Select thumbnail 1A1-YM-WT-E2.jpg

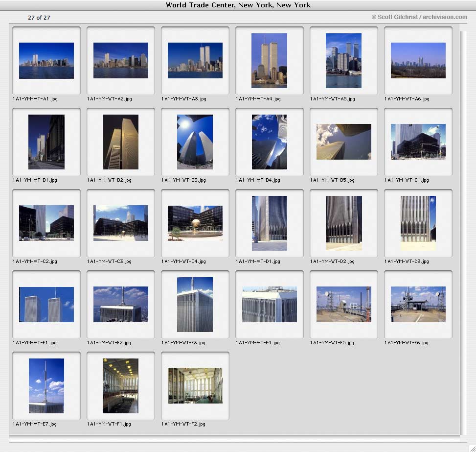click(x=121, y=304)
